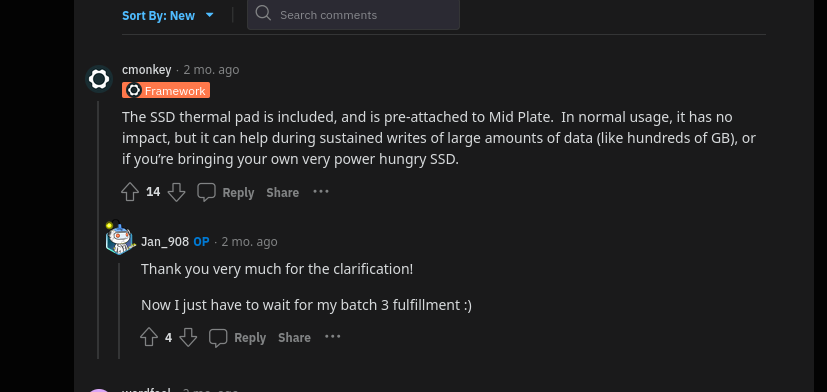Click the search magnifier icon
Viewport: 827px width, 392px height.
pos(263,13)
